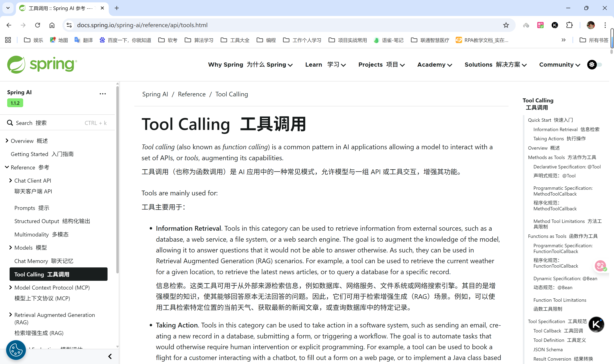Click the pink translate floating icon
The width and height of the screenshot is (614, 364).
pos(600,266)
